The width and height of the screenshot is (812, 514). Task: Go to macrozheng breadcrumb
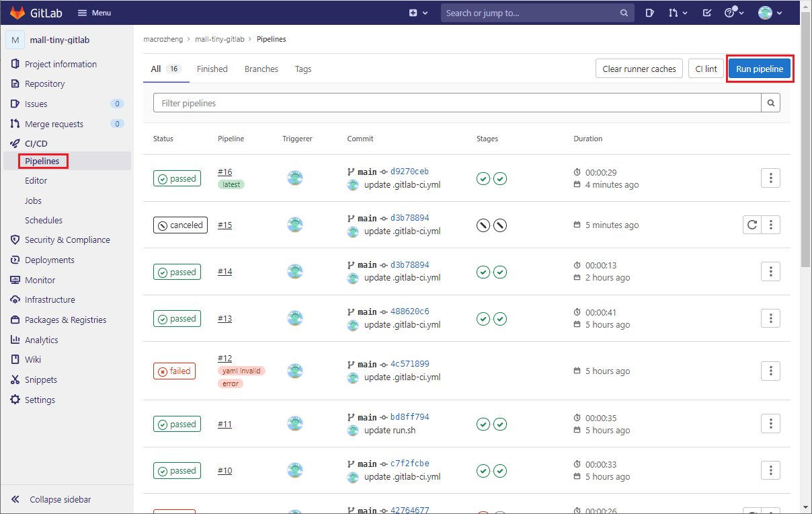[163, 39]
